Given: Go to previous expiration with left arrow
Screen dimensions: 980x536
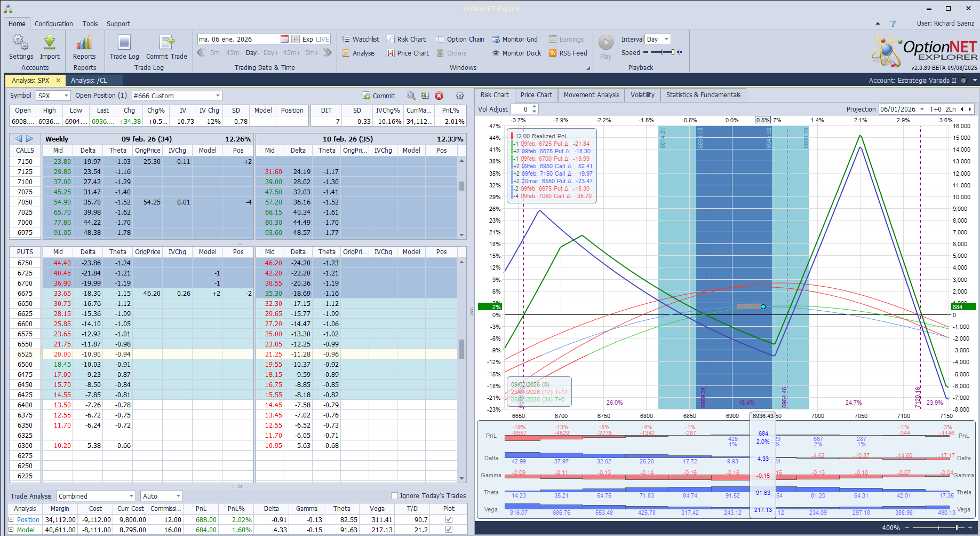Looking at the screenshot, I should coord(19,139).
